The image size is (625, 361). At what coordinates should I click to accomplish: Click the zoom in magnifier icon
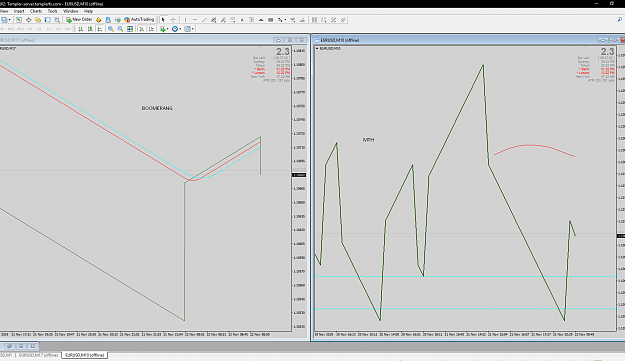[110, 29]
